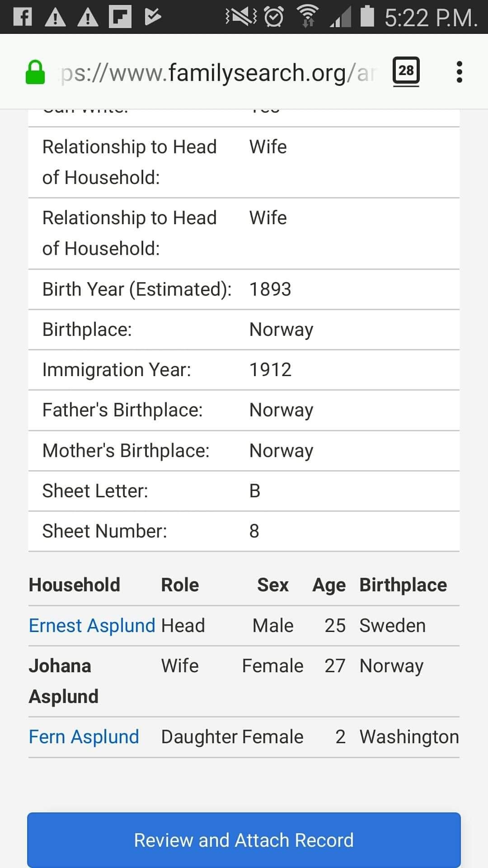The height and width of the screenshot is (868, 488).
Task: Open the three-dot browser menu
Action: [x=459, y=72]
